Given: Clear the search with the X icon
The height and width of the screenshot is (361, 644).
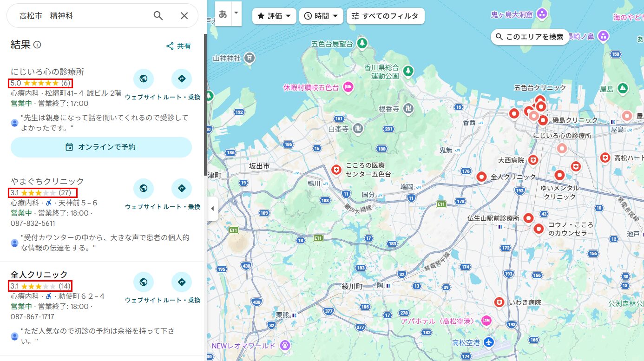Looking at the screenshot, I should click(x=184, y=15).
